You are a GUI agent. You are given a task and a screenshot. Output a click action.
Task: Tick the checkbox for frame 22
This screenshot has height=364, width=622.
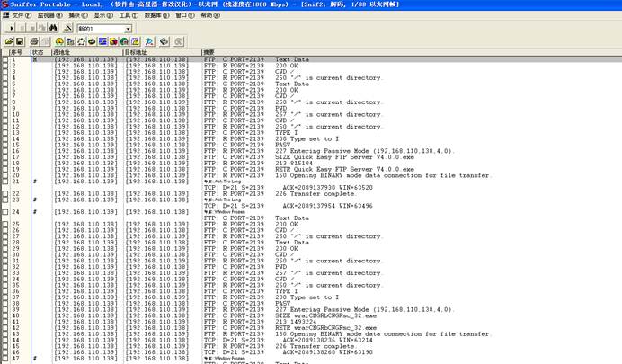click(x=4, y=193)
